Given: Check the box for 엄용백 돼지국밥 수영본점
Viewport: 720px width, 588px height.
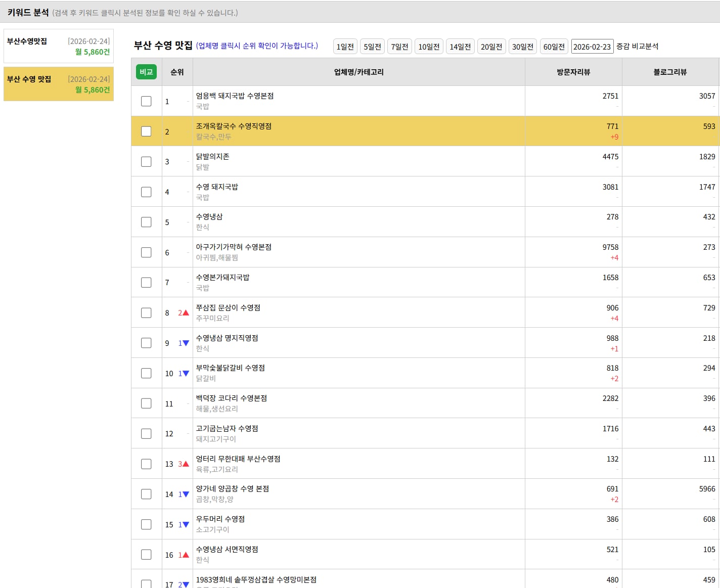Looking at the screenshot, I should pyautogui.click(x=146, y=101).
